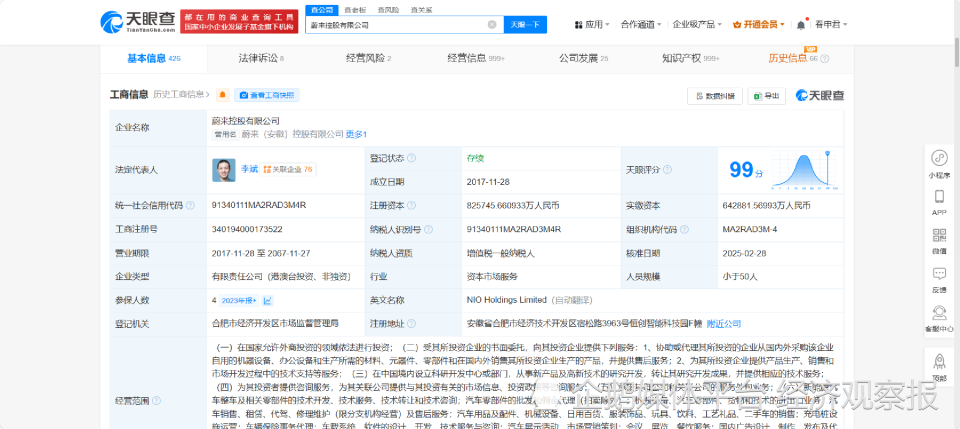Open the 应用 dropdown menu
The width and height of the screenshot is (960, 429).
pyautogui.click(x=592, y=24)
